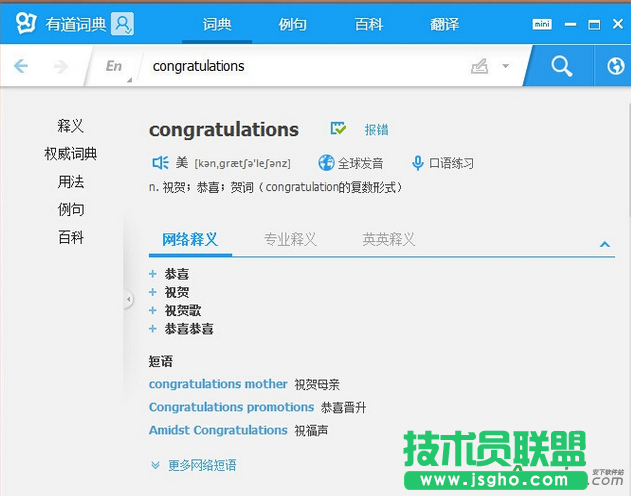Jump to 百科 in sidebar
This screenshot has width=631, height=496.
70,237
